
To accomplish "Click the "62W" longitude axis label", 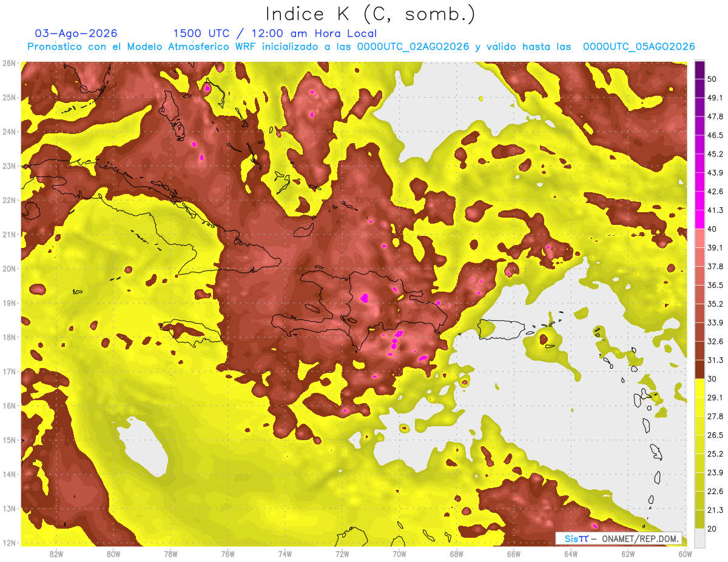I will [628, 554].
